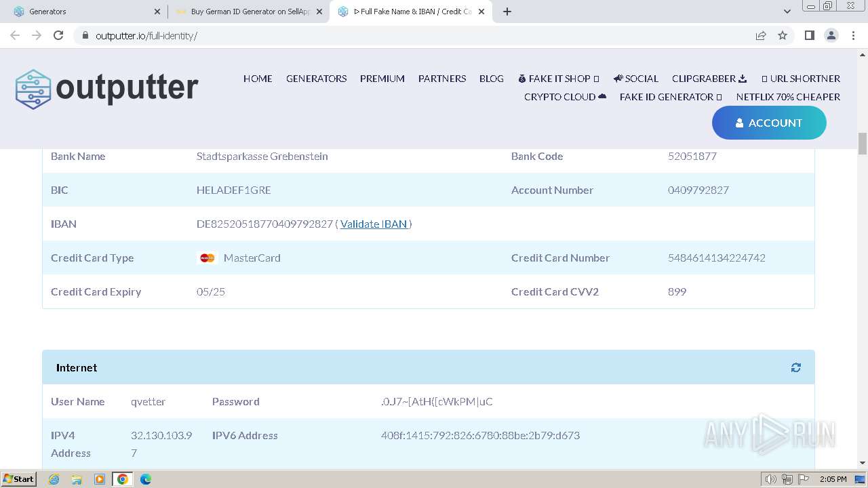Click the ACCOUNT button
868x488 pixels.
[769, 123]
